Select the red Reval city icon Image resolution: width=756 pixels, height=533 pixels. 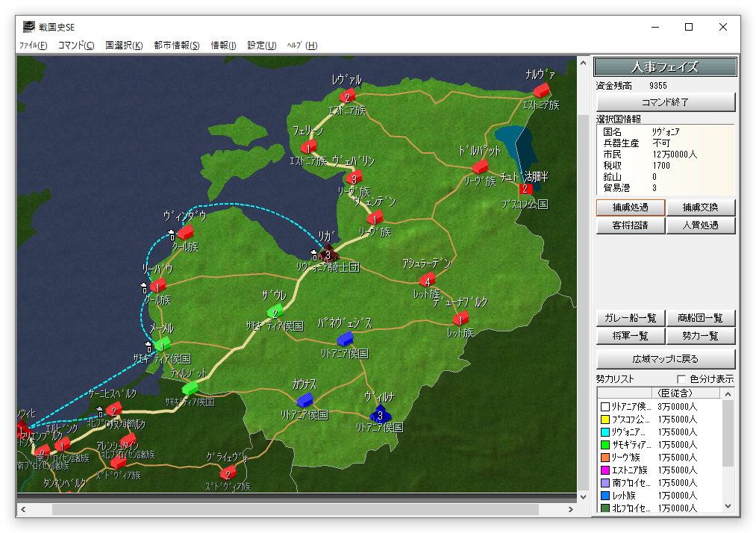pyautogui.click(x=347, y=96)
